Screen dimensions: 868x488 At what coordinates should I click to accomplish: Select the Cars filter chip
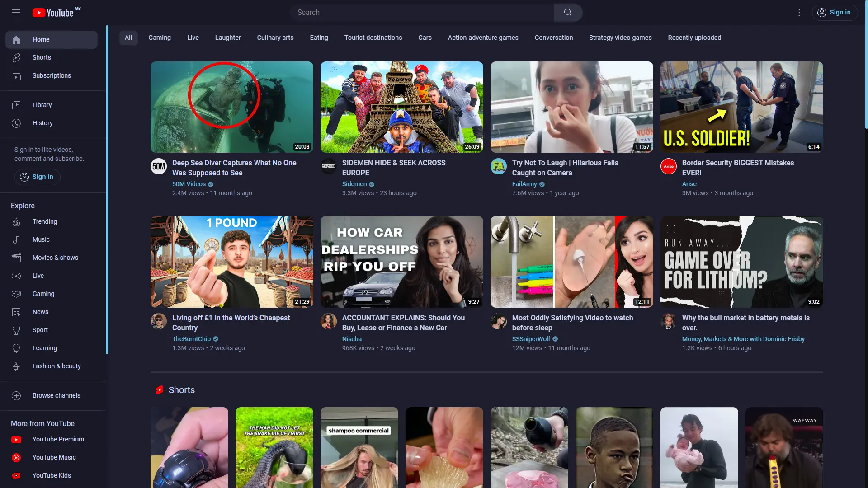425,38
